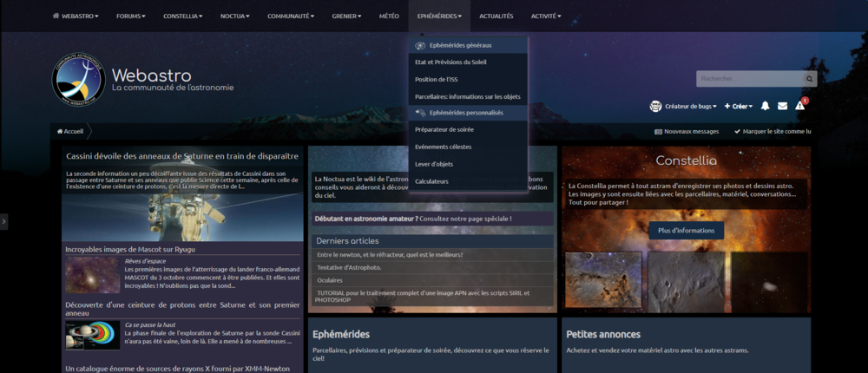Collapse the EPHÉMÉRIDES dropdown menu
The width and height of the screenshot is (868, 373).
pyautogui.click(x=439, y=16)
